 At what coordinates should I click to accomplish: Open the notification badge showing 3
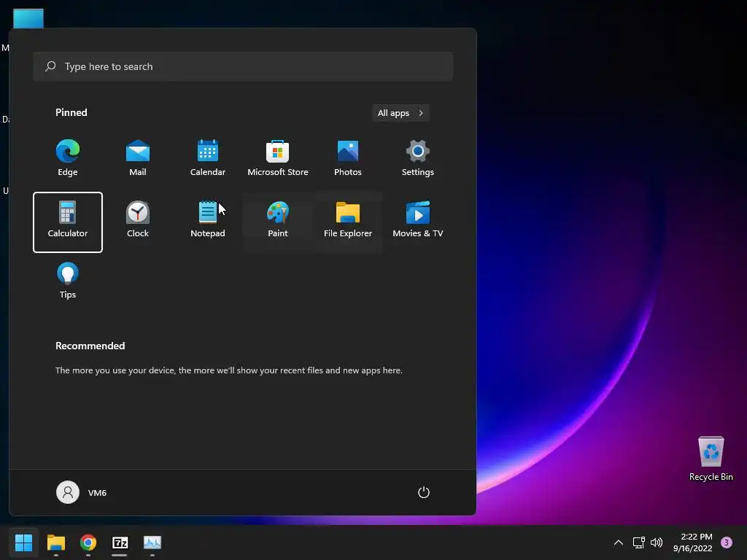tap(727, 542)
